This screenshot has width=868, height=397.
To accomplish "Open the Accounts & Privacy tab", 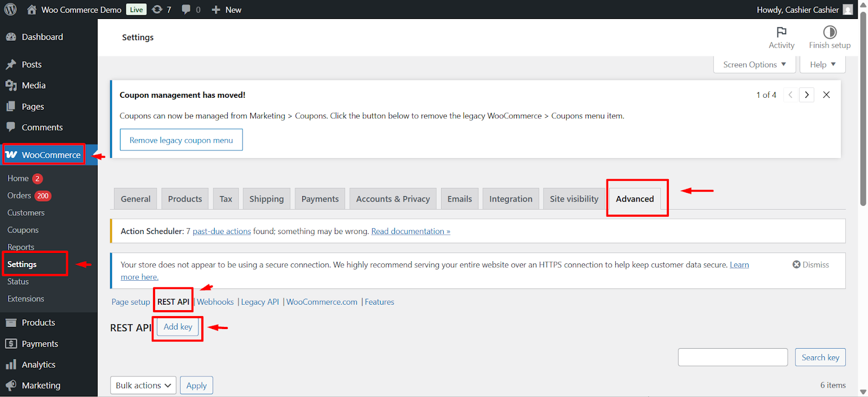I will pos(393,199).
